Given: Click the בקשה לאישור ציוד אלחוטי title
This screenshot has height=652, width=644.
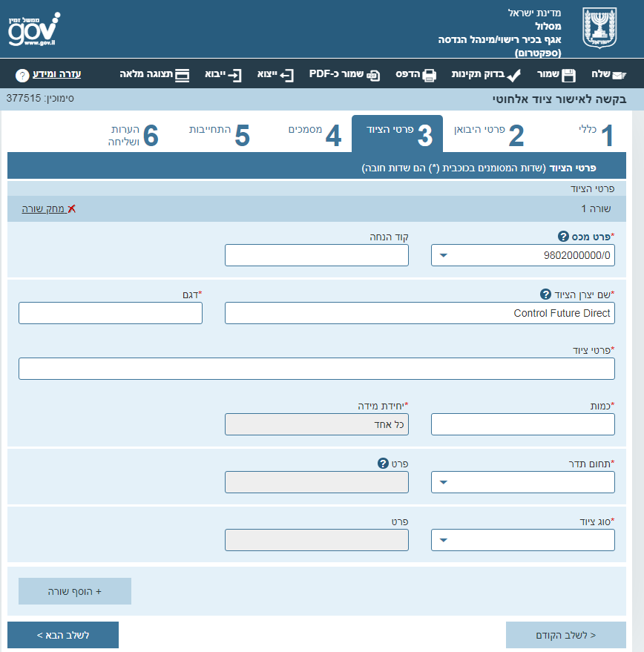Looking at the screenshot, I should click(x=559, y=99).
